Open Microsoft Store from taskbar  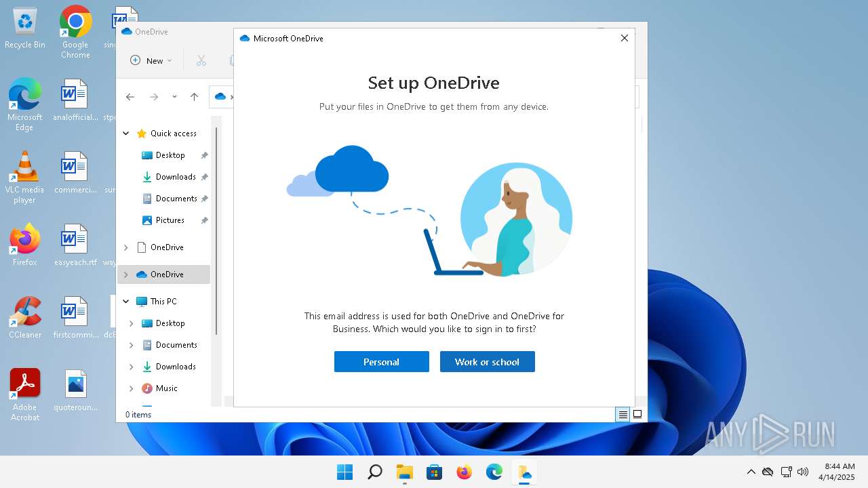(434, 472)
